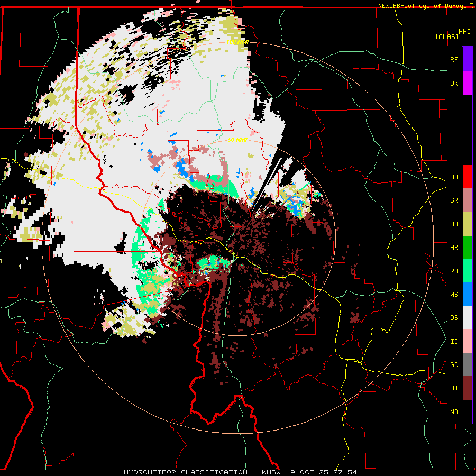Click the RF purple legend swatch
This screenshot has height=476, width=476.
[x=467, y=59]
